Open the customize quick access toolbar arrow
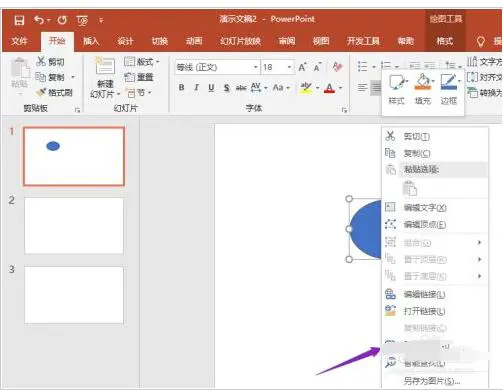The height and width of the screenshot is (390, 503). (x=101, y=21)
